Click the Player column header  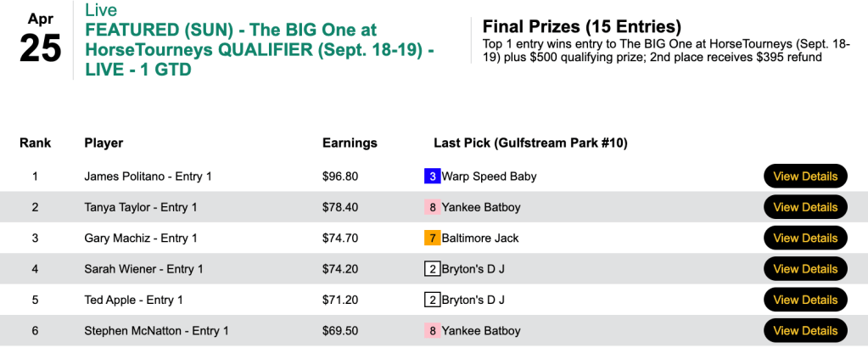104,143
